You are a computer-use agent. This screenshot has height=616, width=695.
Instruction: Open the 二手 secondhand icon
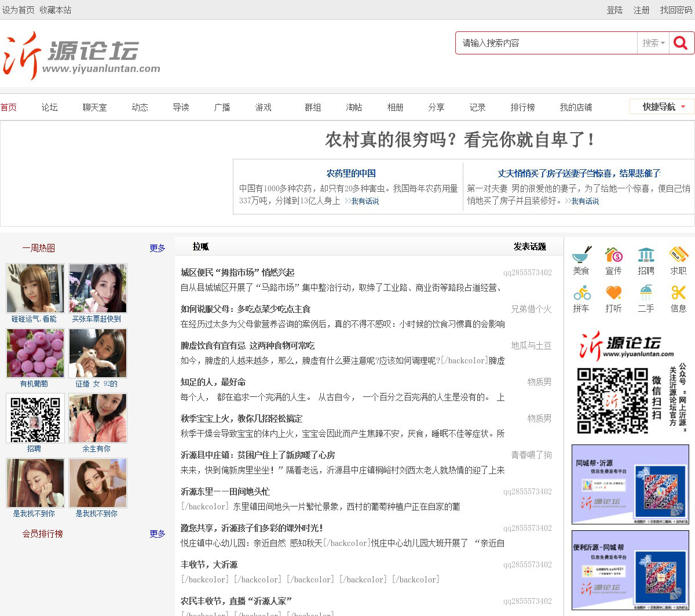pyautogui.click(x=646, y=293)
